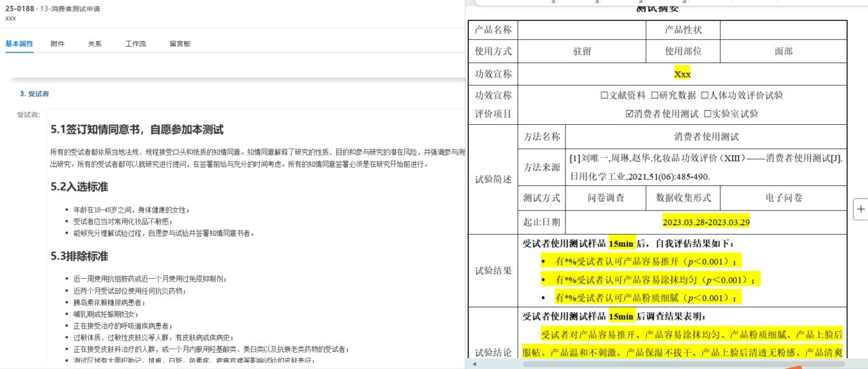This screenshot has width=868, height=369.
Task: Click the bullet 年龄在18-45岁之间
Action: click(132, 210)
